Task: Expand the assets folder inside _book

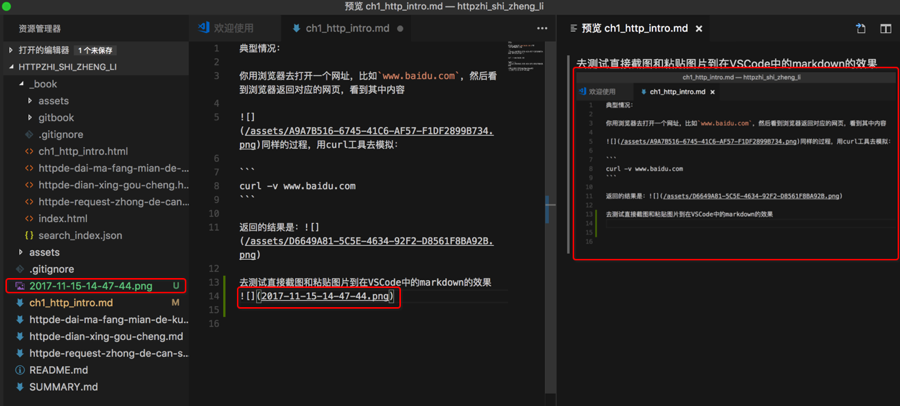Action: pos(30,100)
